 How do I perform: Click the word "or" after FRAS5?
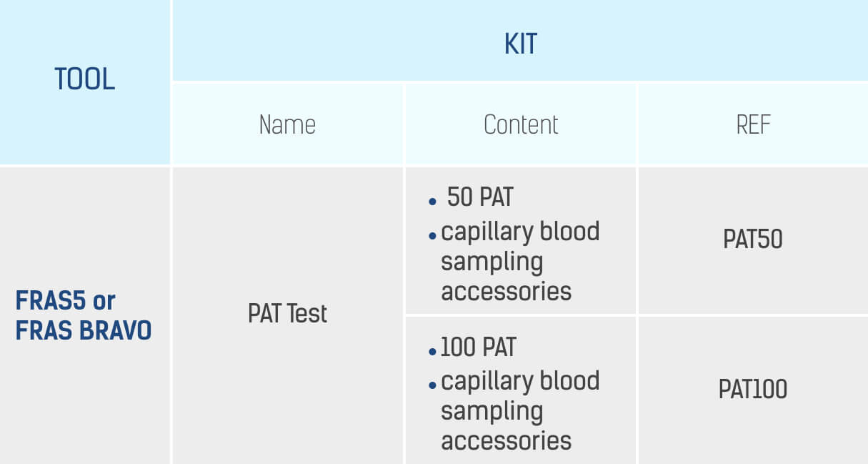[x=104, y=301]
